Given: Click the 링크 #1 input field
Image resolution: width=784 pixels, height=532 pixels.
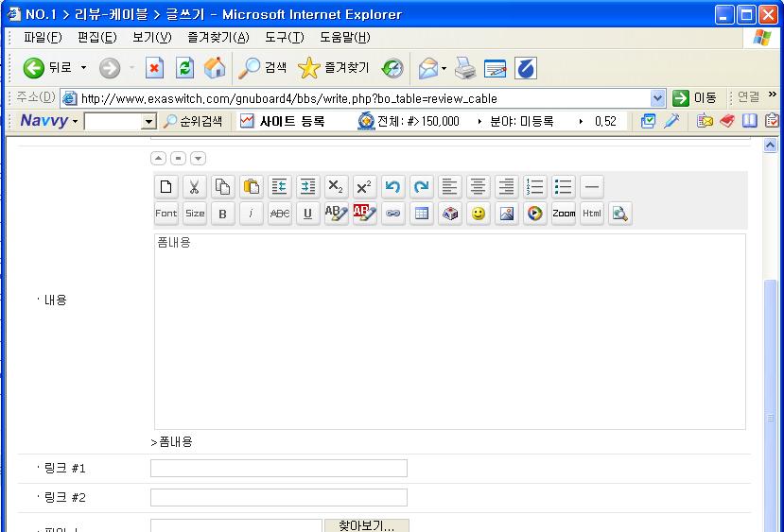Looking at the screenshot, I should click(279, 468).
